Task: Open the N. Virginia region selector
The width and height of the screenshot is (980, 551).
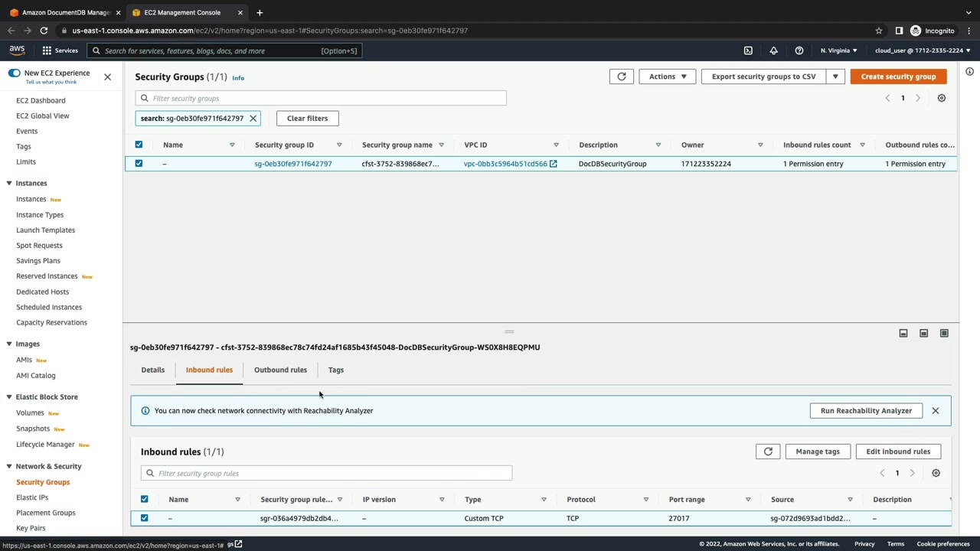Action: pos(838,51)
